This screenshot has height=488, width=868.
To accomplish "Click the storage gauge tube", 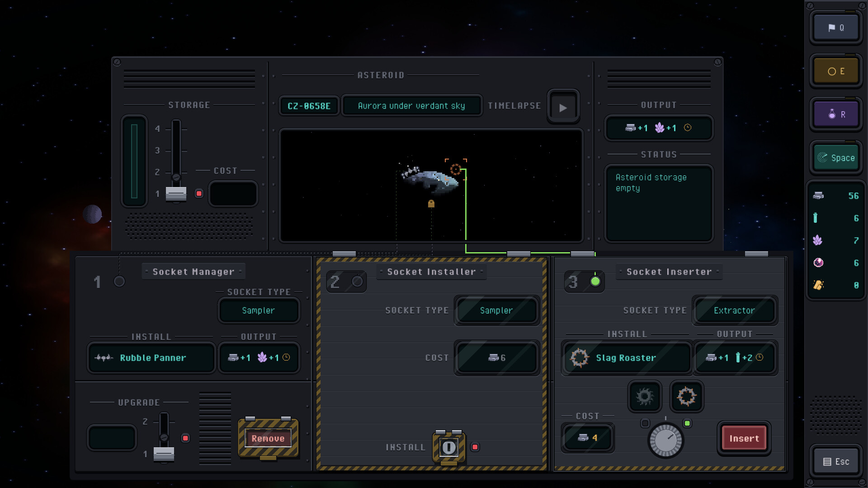I will pyautogui.click(x=134, y=161).
